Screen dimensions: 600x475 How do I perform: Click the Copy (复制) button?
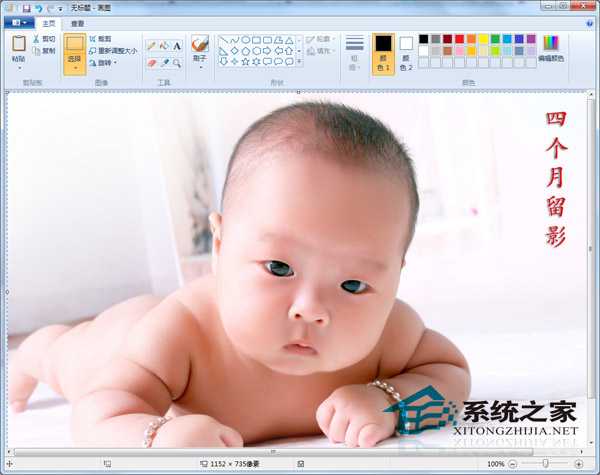pyautogui.click(x=44, y=51)
